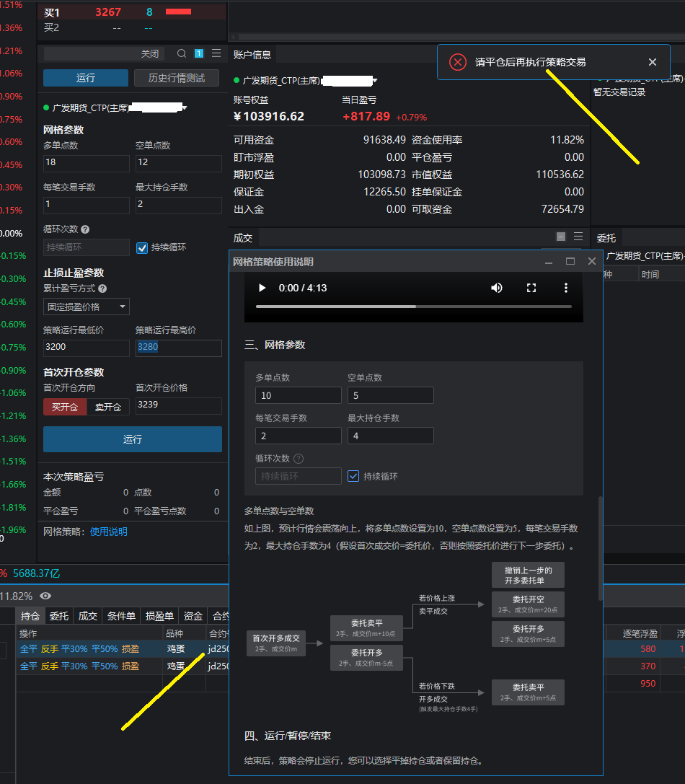This screenshot has width=685, height=784.
Task: Click the search magnifier icon in strategy panel
Action: pos(182,53)
